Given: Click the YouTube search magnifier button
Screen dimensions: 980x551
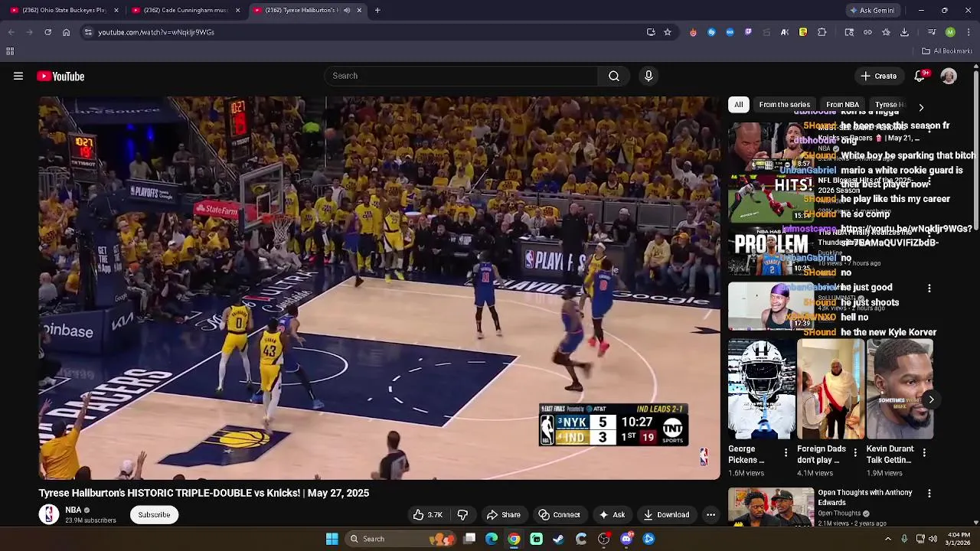Looking at the screenshot, I should pyautogui.click(x=614, y=76).
